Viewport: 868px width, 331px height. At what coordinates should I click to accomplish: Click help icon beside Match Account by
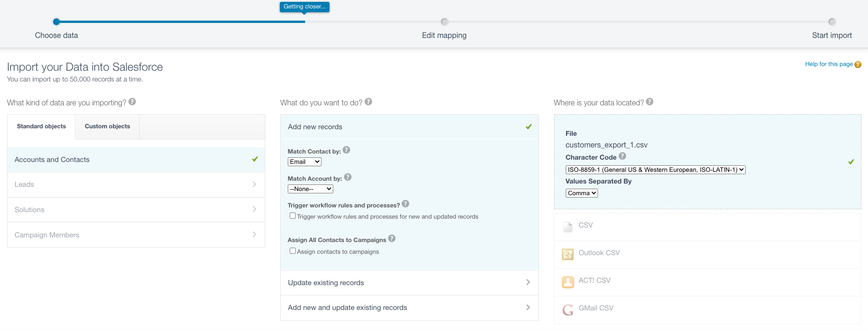click(348, 177)
